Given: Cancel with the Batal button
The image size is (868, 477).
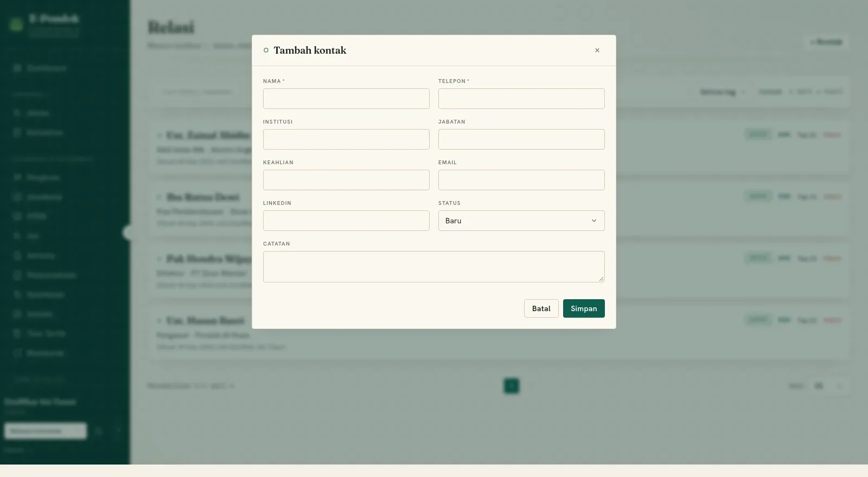Looking at the screenshot, I should point(541,308).
